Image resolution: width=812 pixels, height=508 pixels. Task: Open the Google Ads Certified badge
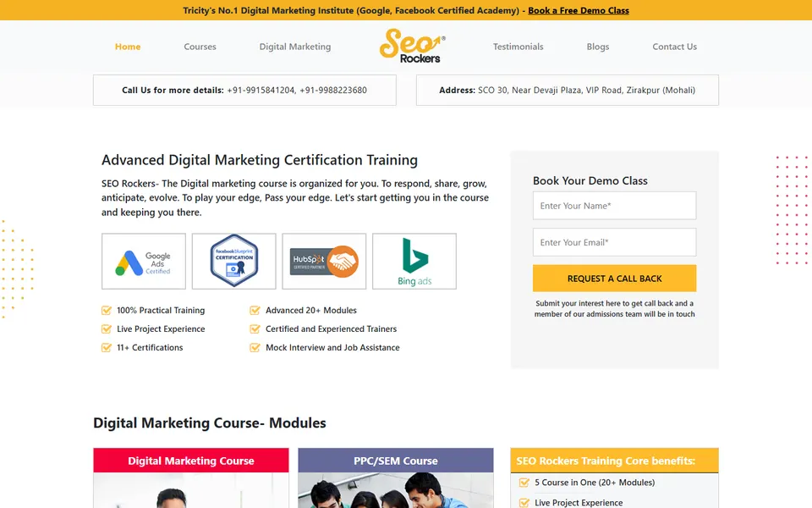[x=144, y=262]
